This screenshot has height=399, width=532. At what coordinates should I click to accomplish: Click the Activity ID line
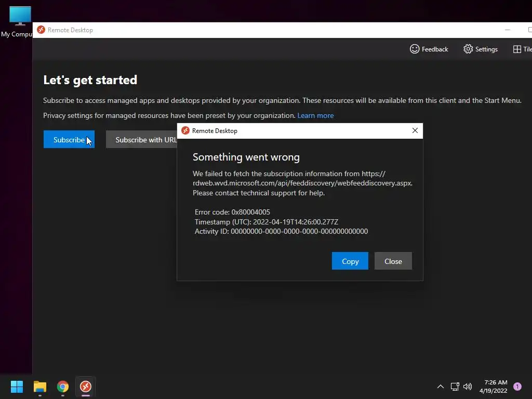click(281, 231)
